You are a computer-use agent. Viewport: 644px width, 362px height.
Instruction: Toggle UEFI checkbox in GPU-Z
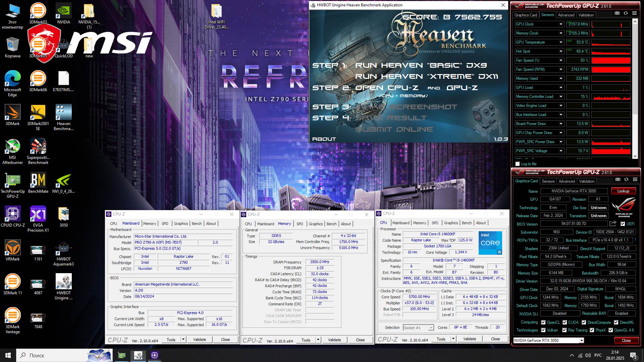pos(623,224)
